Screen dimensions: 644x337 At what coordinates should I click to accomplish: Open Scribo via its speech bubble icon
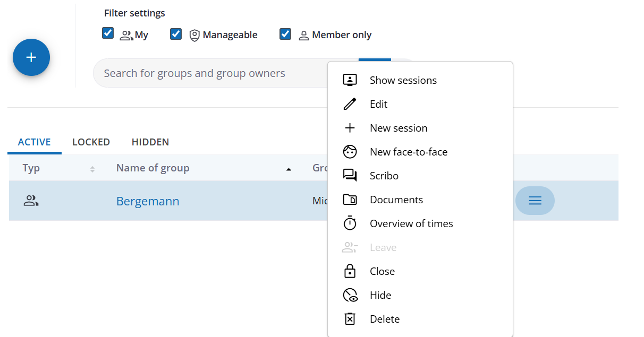click(x=350, y=175)
